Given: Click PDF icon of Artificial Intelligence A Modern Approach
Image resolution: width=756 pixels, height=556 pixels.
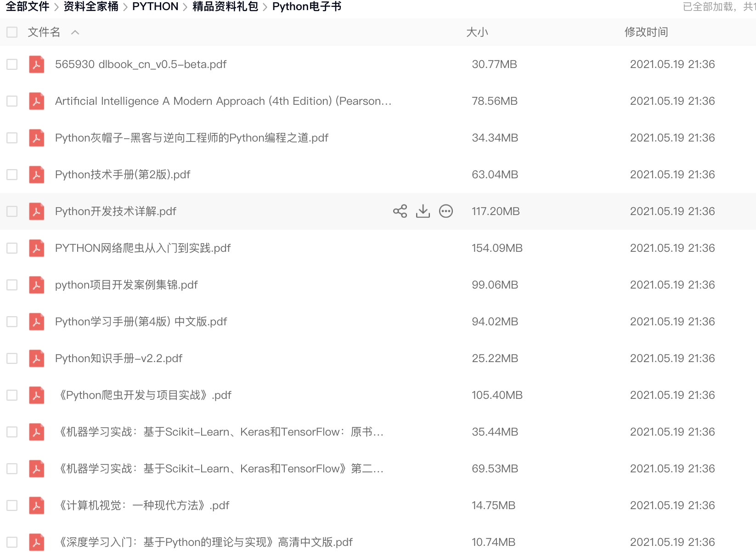Looking at the screenshot, I should point(37,101).
